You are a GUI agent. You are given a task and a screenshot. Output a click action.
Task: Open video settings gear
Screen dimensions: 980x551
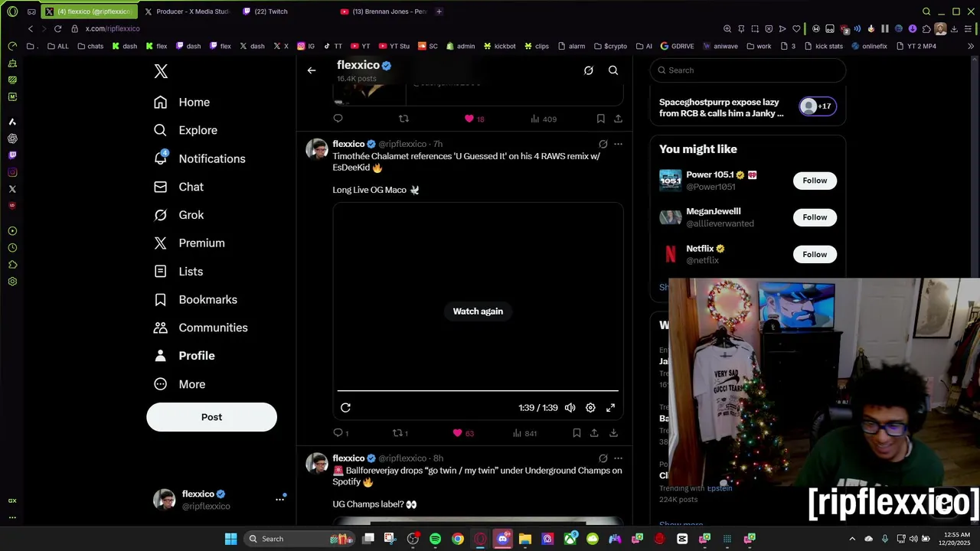[x=590, y=408]
